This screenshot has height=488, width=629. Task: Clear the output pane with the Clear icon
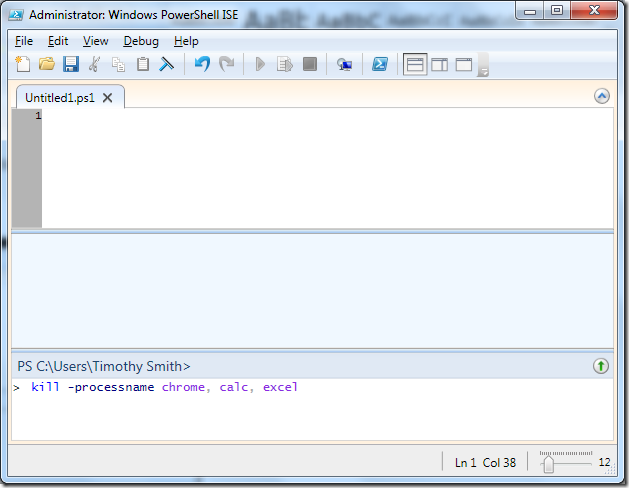(x=166, y=64)
